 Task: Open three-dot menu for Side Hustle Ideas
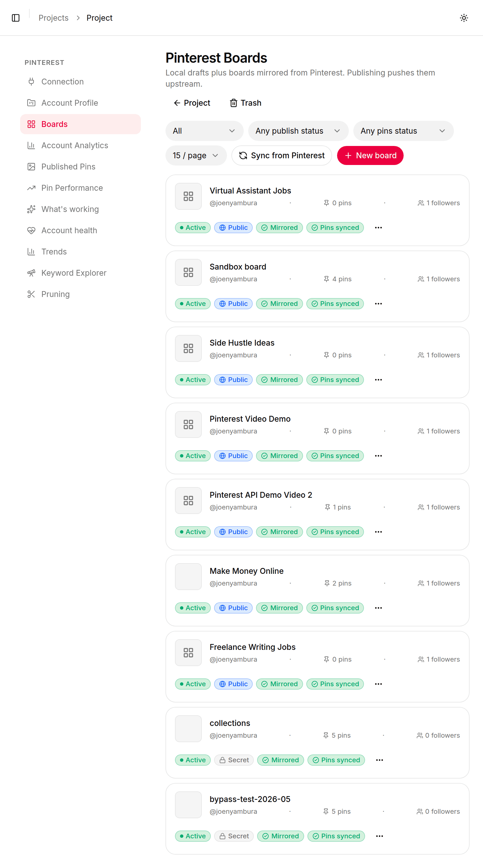pyautogui.click(x=378, y=380)
